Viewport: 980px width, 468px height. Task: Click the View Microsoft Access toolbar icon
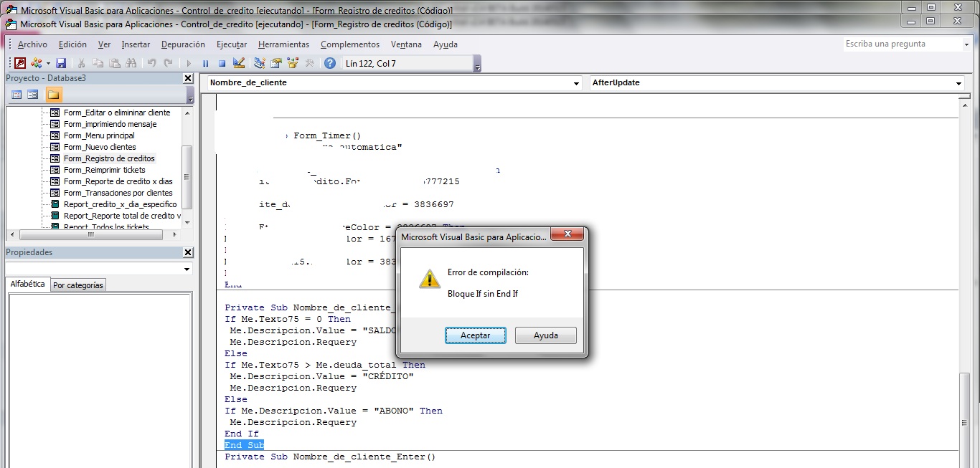pos(20,63)
